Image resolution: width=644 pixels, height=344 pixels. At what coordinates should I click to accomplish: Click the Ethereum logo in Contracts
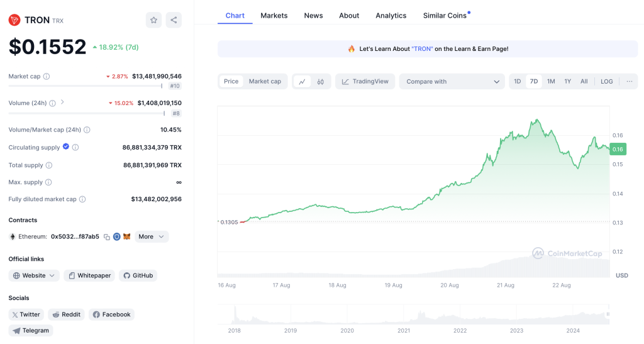point(13,237)
